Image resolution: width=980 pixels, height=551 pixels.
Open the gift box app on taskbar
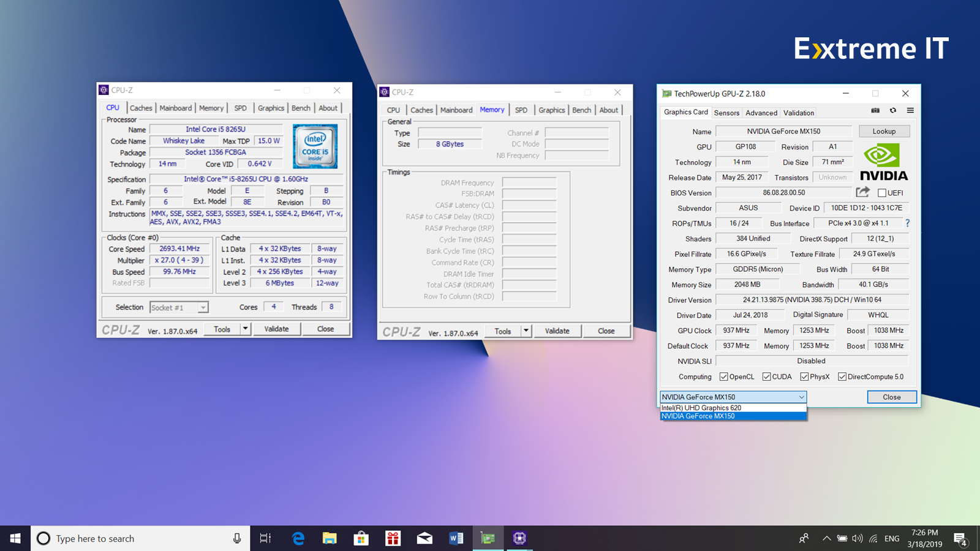click(393, 538)
